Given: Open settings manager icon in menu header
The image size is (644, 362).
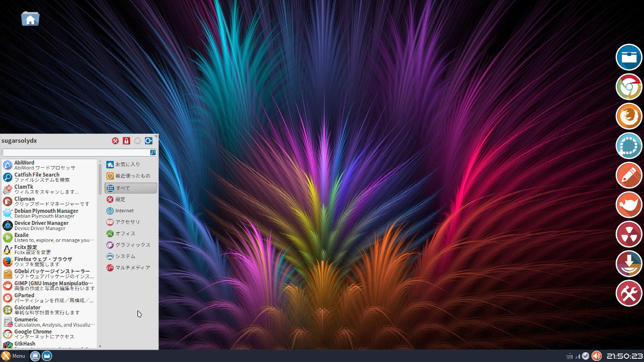Looking at the screenshot, I should pyautogui.click(x=115, y=141).
